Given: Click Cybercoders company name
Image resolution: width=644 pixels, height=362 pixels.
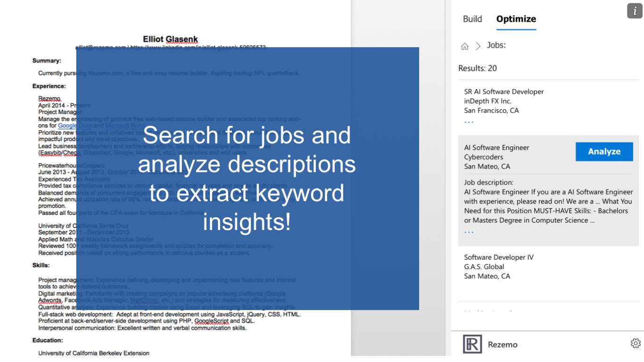Looking at the screenshot, I should pos(484,157).
